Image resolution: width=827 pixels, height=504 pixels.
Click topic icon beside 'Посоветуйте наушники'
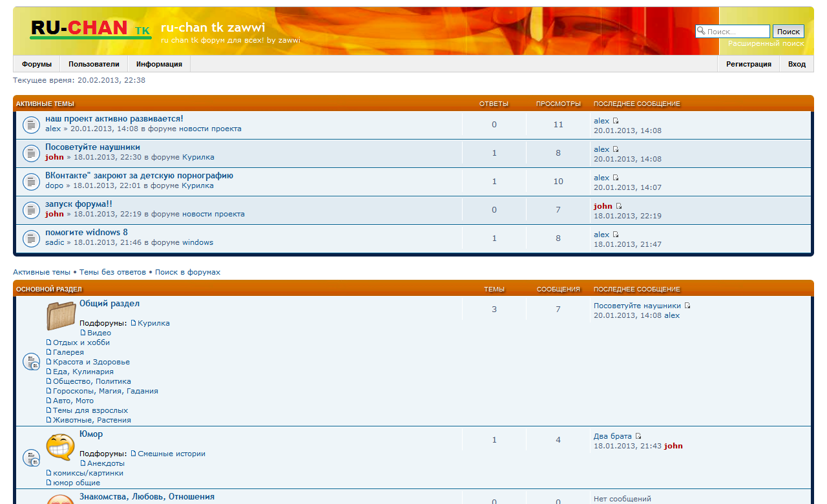coord(31,153)
